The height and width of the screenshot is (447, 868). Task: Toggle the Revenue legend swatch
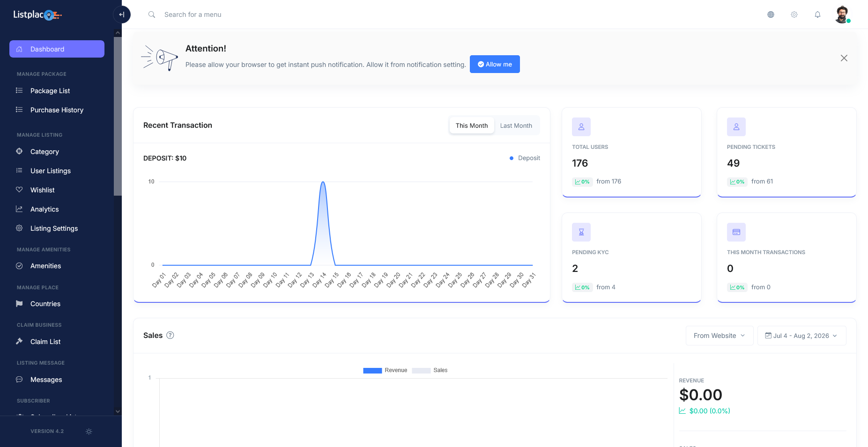[372, 370]
